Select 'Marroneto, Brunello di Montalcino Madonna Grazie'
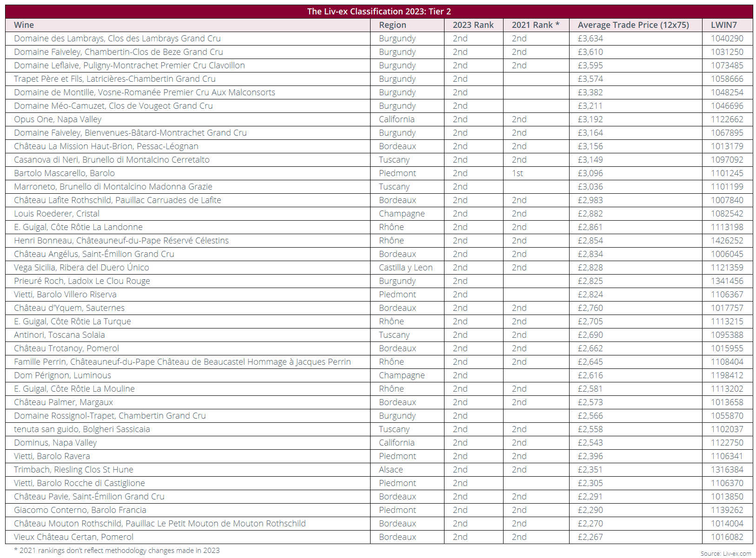The width and height of the screenshot is (756, 558). click(x=113, y=187)
